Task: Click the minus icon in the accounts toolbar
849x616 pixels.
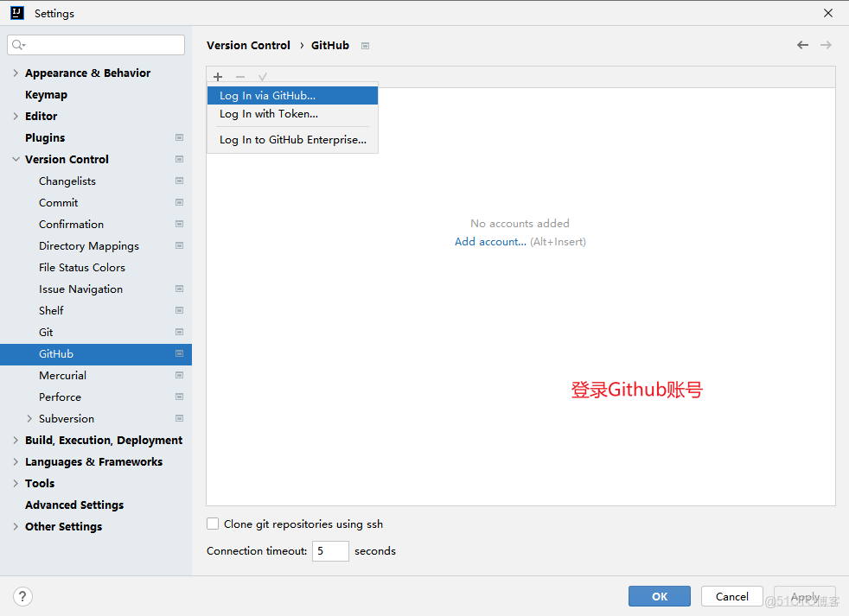Action: pos(239,77)
